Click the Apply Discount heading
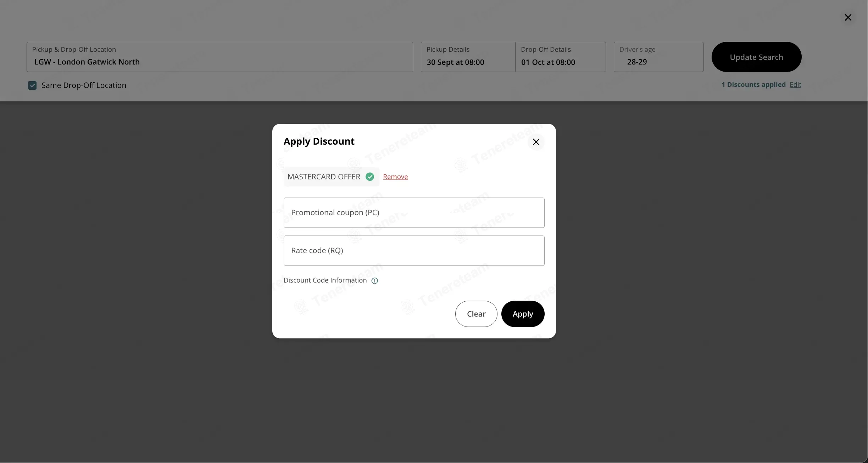868x463 pixels. click(319, 141)
